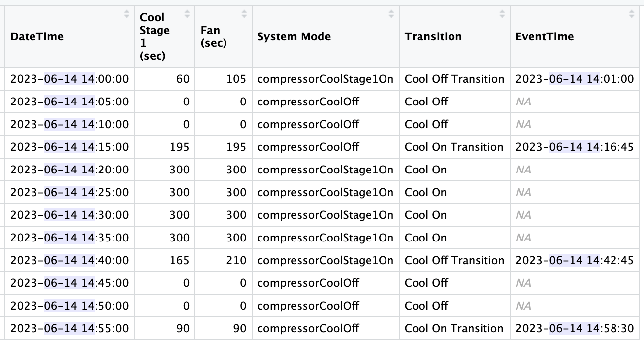644x344 pixels.
Task: Click the System Mode cell in 14:05:00 row
Action: coord(308,102)
